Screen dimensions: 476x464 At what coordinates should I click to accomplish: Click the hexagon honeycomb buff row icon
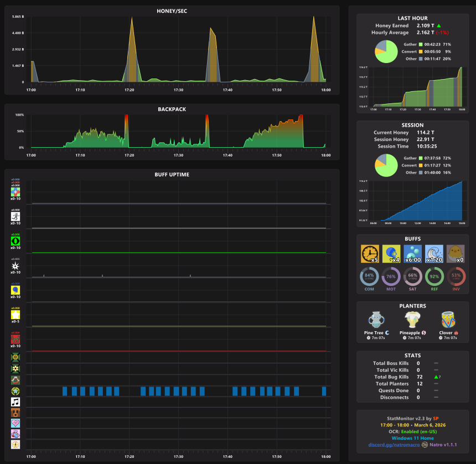(x=15, y=357)
